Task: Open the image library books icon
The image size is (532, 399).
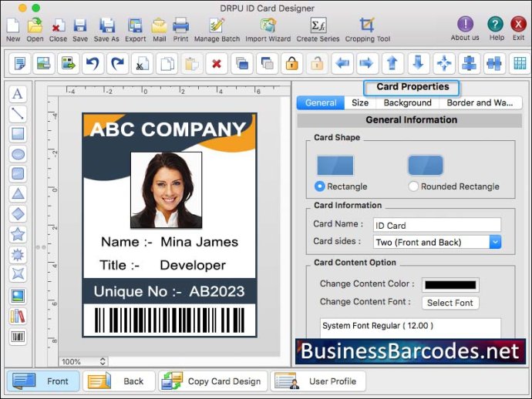Action: coord(18,317)
